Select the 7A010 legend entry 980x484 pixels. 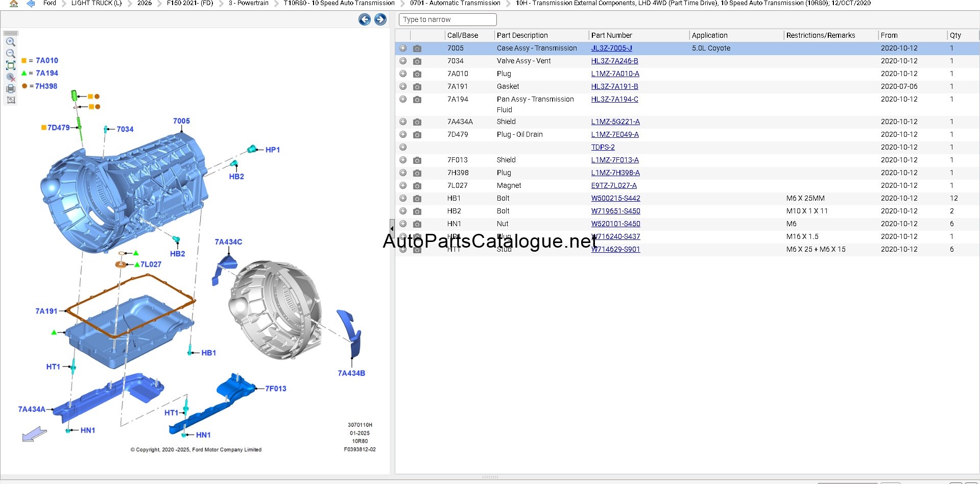pyautogui.click(x=47, y=60)
